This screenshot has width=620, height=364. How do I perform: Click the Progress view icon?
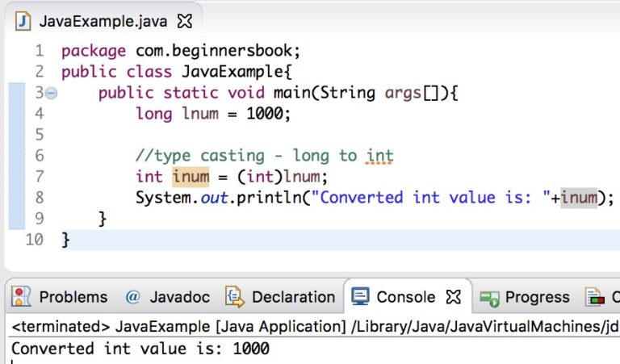[489, 299]
